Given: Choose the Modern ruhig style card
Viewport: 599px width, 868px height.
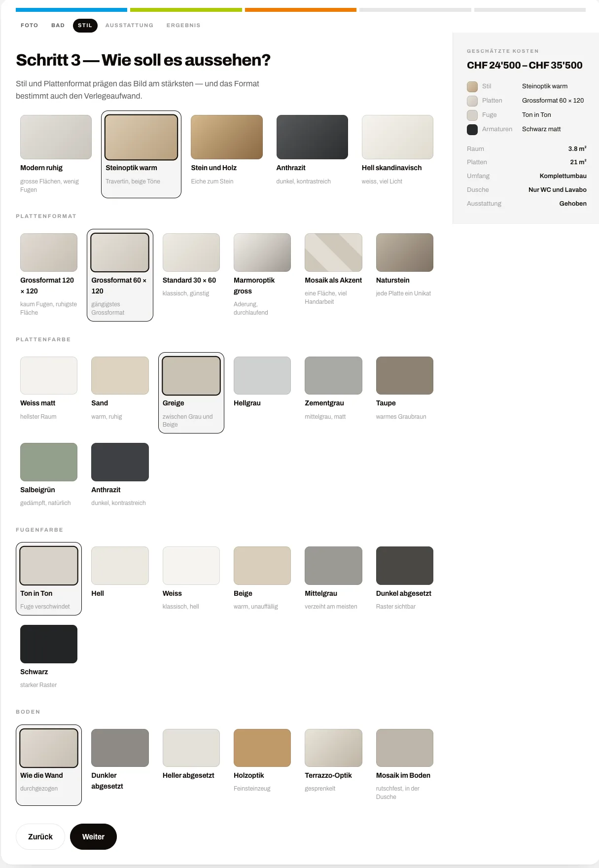Looking at the screenshot, I should point(56,154).
